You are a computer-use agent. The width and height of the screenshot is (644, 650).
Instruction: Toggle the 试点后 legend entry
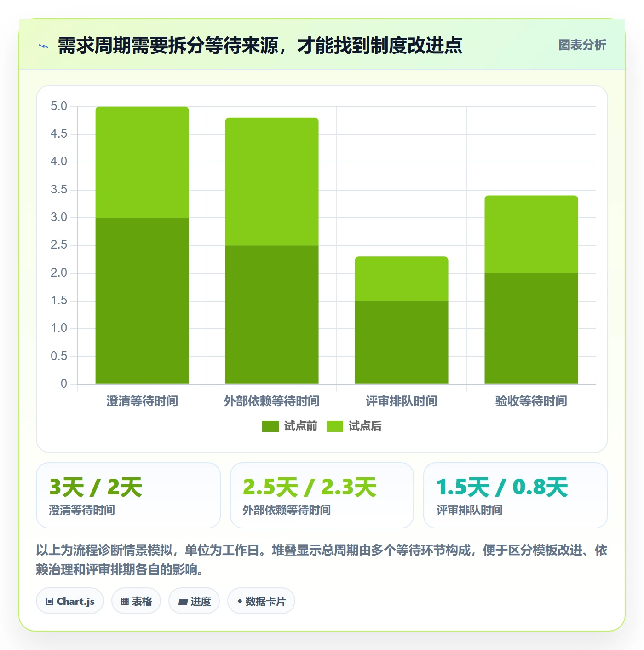click(x=354, y=426)
